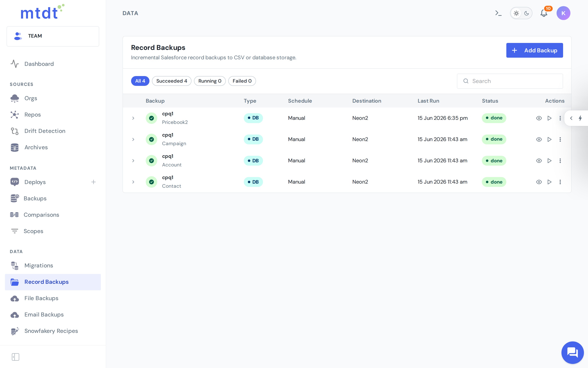Viewport: 588px width, 368px height.
Task: View Campaign backup eye icon
Action: (x=539, y=139)
